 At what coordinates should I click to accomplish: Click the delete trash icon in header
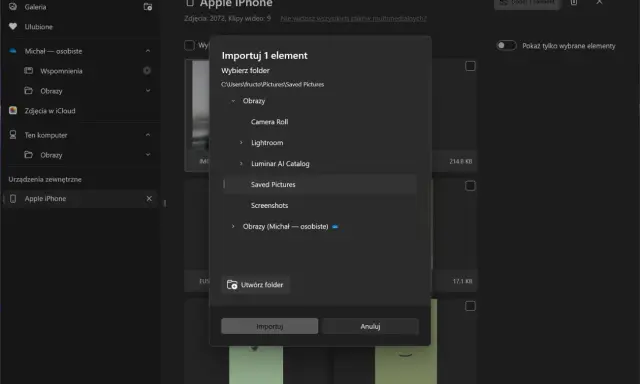573,2
